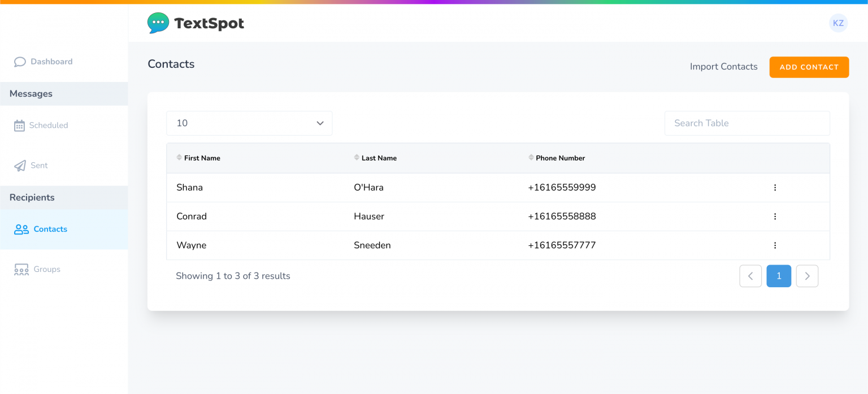Sort table by Last Name

pos(376,158)
